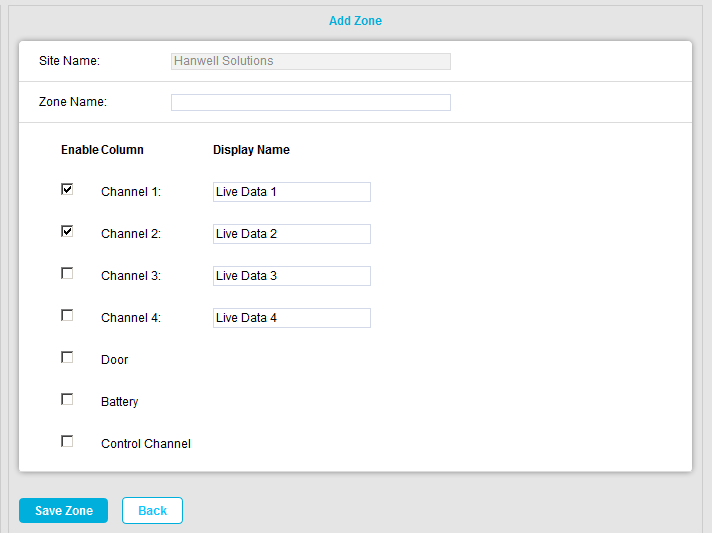Screen dimensions: 712x533
Task: Click the Channel 1: label
Action: 131,192
